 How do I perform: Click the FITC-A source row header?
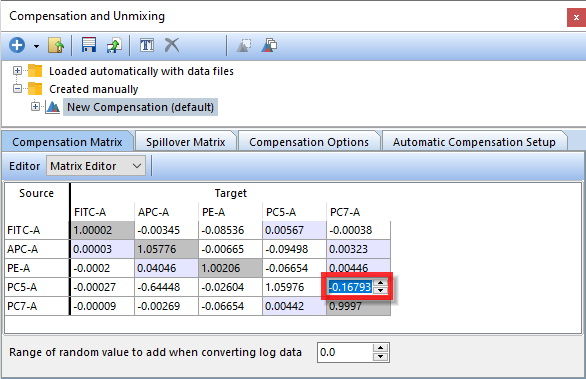tap(37, 230)
